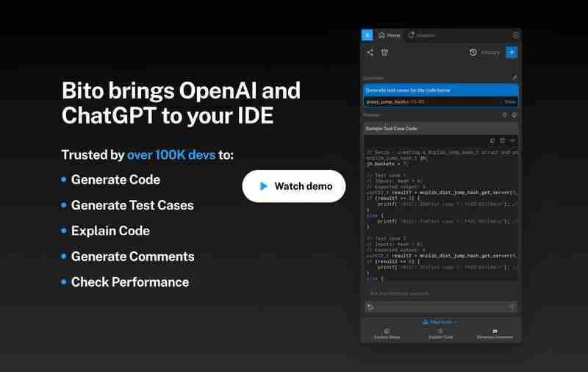The image size is (588, 372).
Task: Click the leftmost icon above the code block
Action: (x=492, y=140)
